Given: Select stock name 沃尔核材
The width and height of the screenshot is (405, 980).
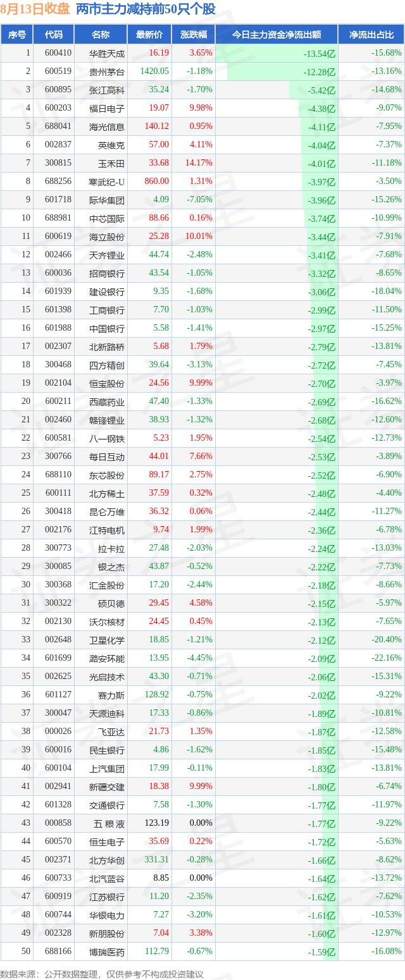Looking at the screenshot, I should coord(107,622).
